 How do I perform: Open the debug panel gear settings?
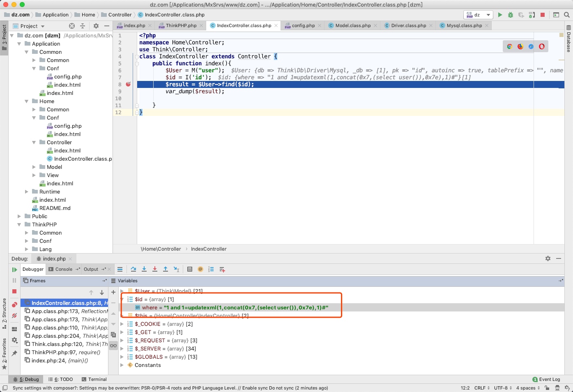tap(548, 258)
